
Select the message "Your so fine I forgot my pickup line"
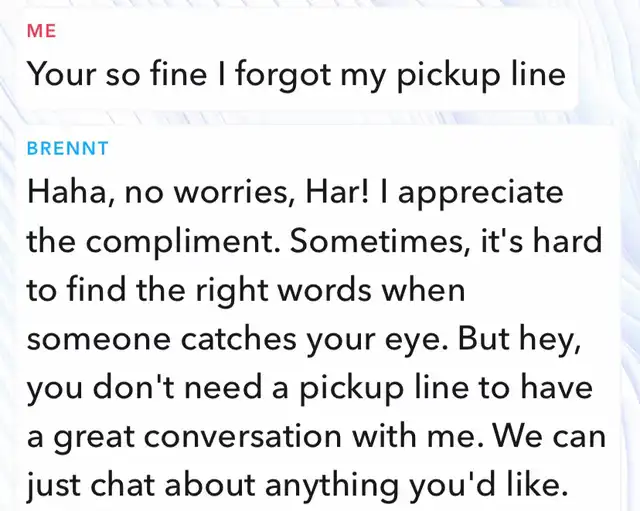point(296,74)
